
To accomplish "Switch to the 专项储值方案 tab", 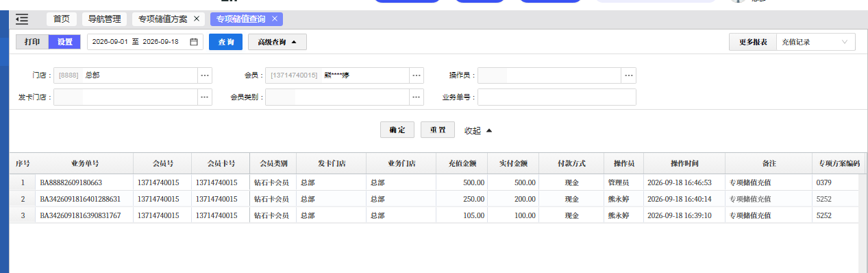I will pos(163,19).
